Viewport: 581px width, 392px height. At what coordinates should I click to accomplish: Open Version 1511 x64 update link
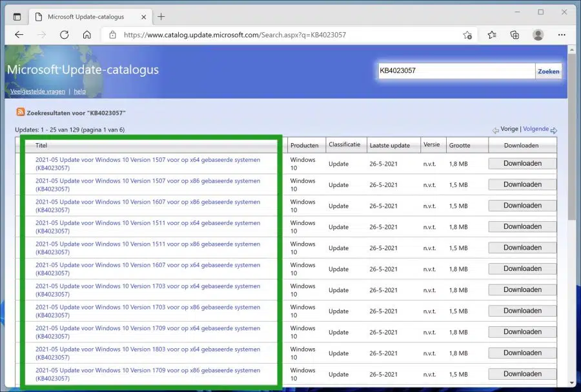tap(148, 227)
